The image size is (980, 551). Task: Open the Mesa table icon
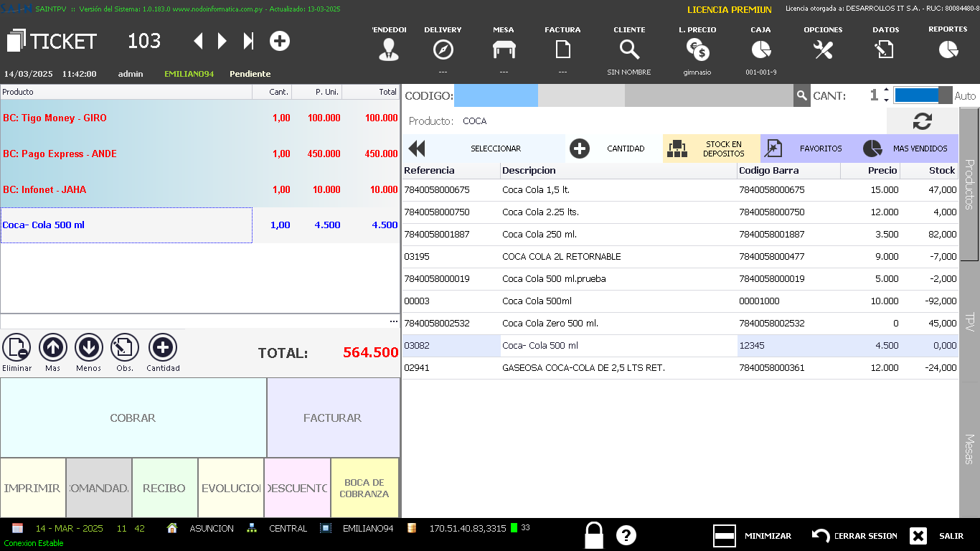coord(504,50)
